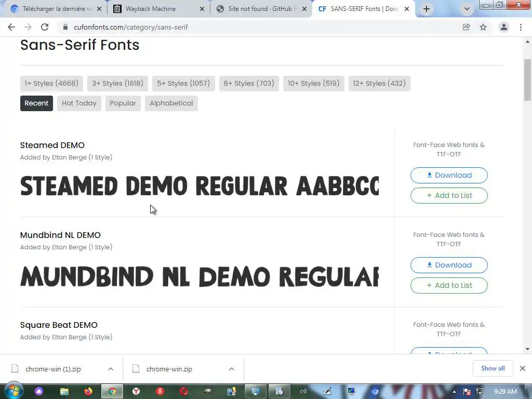Close the downloads bar
The width and height of the screenshot is (532, 399).
tap(523, 368)
